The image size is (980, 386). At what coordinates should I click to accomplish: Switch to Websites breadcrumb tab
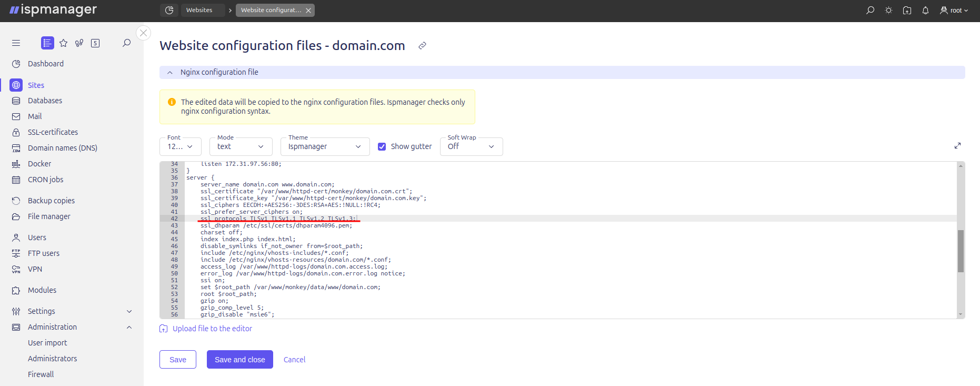203,10
